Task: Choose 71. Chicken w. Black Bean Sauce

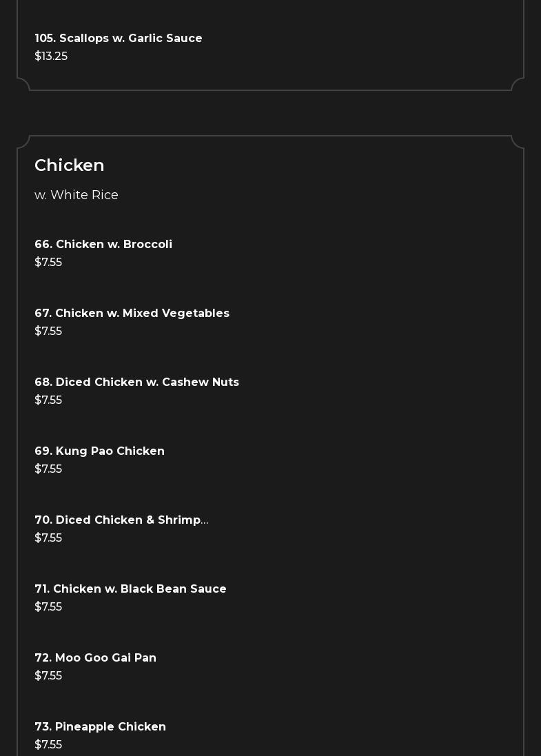Action: (x=130, y=589)
